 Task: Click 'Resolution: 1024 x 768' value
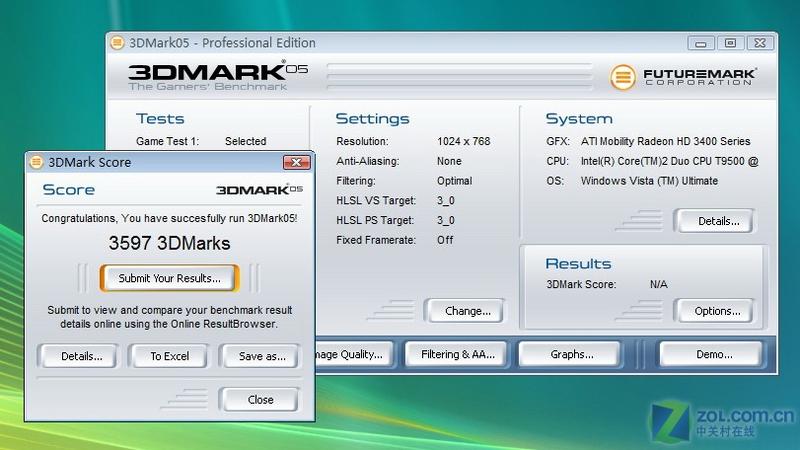pos(463,141)
